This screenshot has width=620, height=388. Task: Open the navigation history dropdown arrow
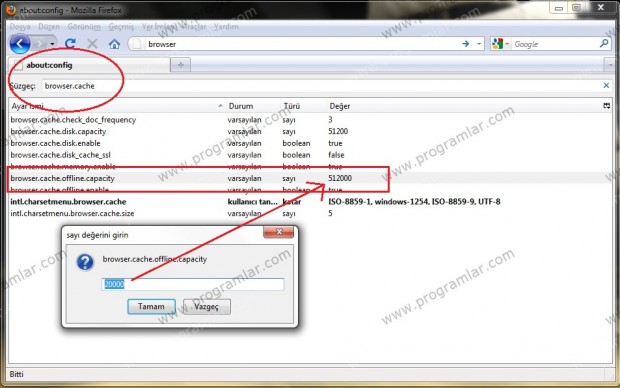pos(52,44)
